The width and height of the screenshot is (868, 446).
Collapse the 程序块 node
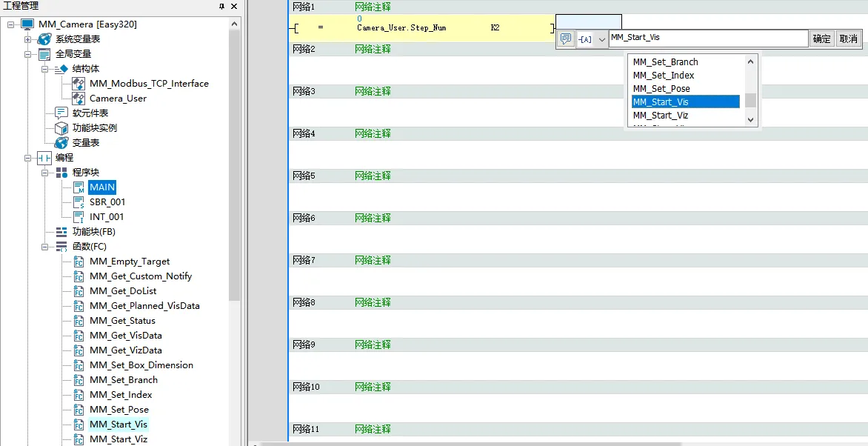click(x=45, y=173)
